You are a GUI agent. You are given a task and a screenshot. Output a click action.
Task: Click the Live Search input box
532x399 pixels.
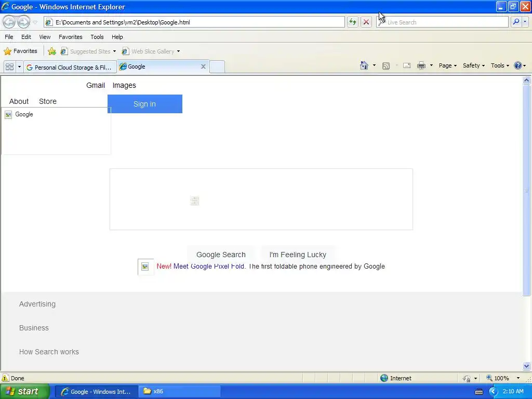pos(443,22)
